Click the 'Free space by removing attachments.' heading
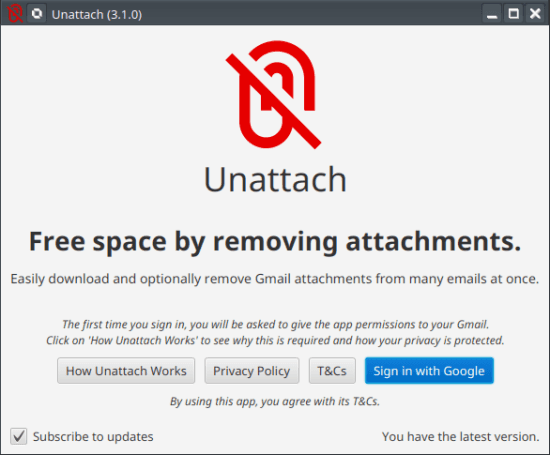Image resolution: width=550 pixels, height=455 pixels. [x=275, y=242]
